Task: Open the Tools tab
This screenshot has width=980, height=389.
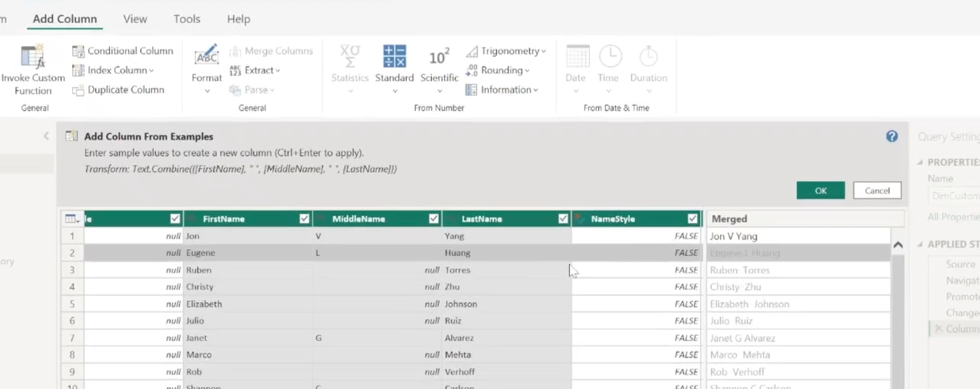Action: click(187, 19)
